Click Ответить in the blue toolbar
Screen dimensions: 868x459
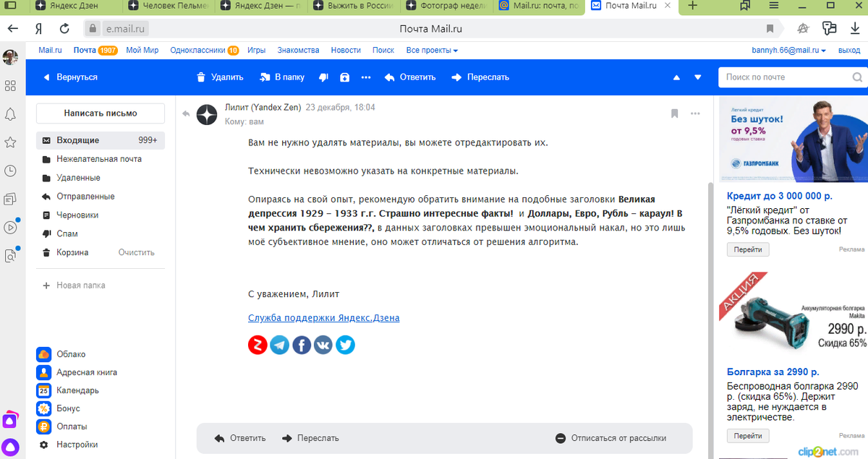410,77
